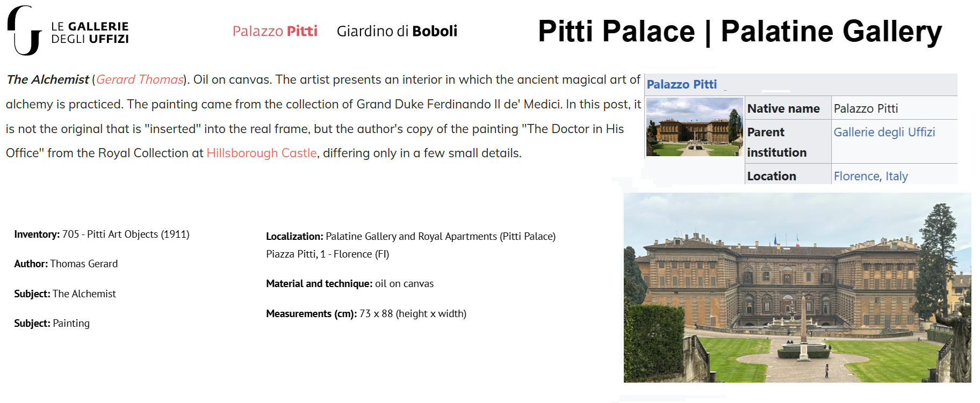The image size is (980, 403).
Task: Click the Pitti Palace | Palatine Gallery heading
Action: [739, 31]
